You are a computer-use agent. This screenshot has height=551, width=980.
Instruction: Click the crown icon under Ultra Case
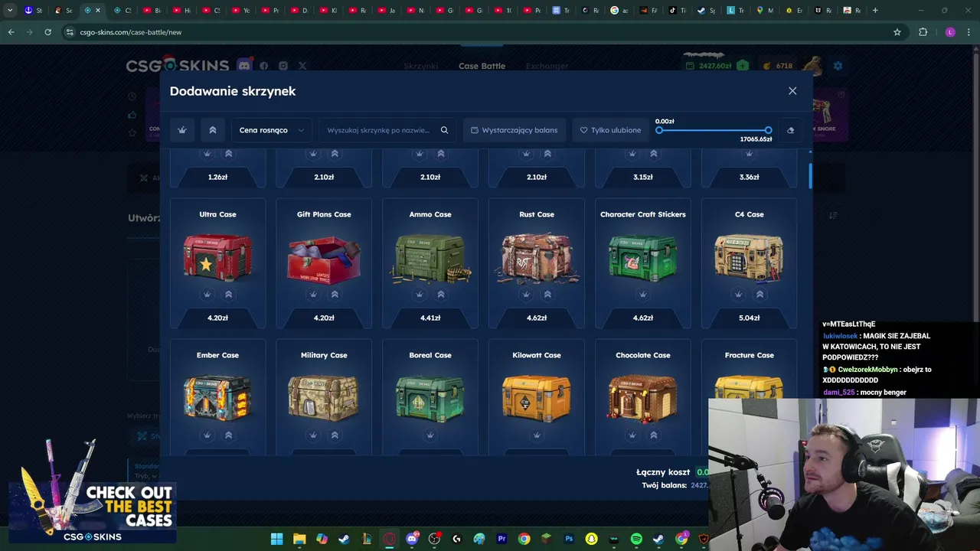point(207,295)
